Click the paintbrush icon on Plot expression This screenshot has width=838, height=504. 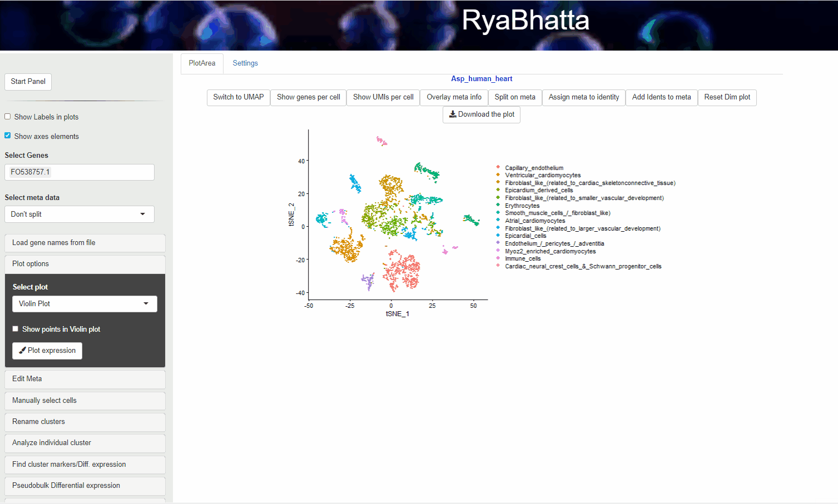point(22,351)
